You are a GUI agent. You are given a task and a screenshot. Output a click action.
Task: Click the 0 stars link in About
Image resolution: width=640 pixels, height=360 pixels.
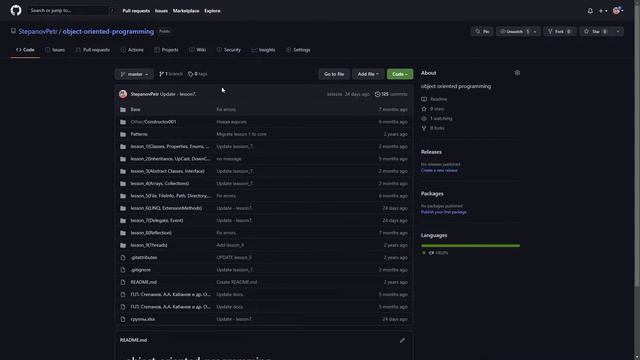click(x=433, y=109)
